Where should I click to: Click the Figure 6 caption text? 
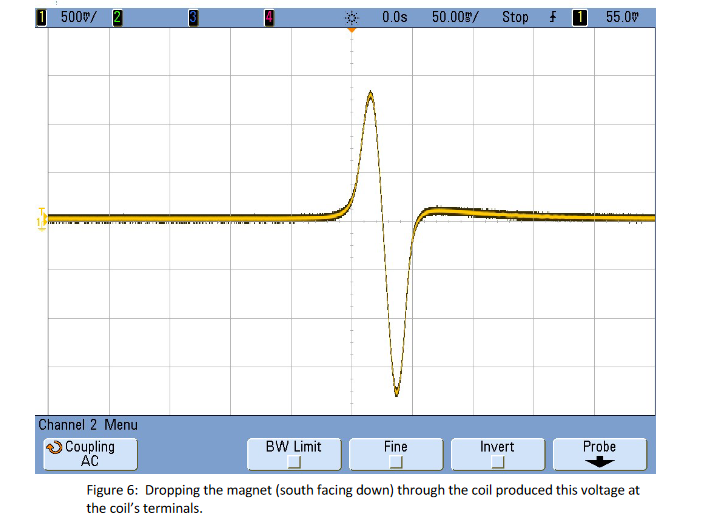pyautogui.click(x=363, y=499)
